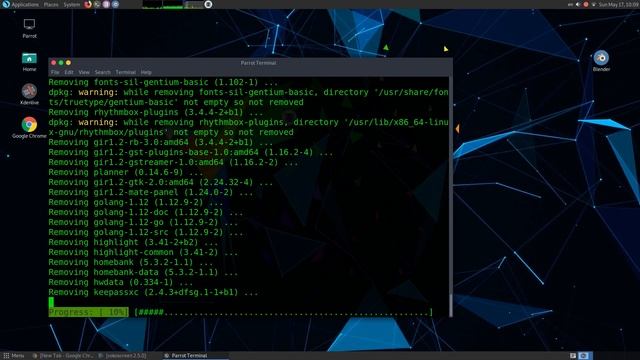This screenshot has height=360, width=640.
Task: Open the network indicator in system tray
Action: 593,4
